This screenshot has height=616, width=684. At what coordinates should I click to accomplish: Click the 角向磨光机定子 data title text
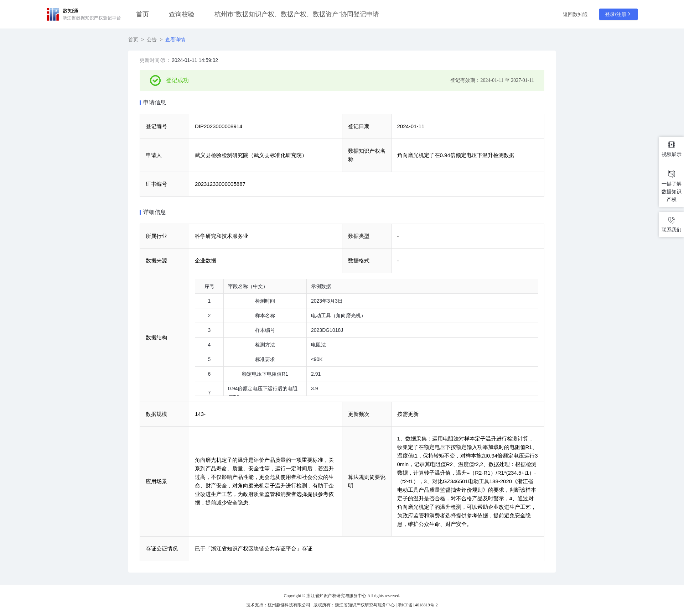click(456, 155)
